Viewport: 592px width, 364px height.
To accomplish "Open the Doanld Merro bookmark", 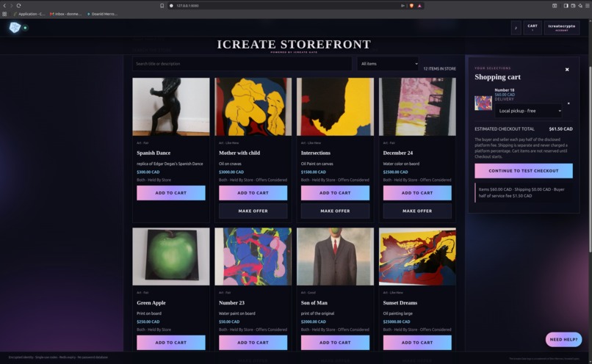I will click(102, 14).
